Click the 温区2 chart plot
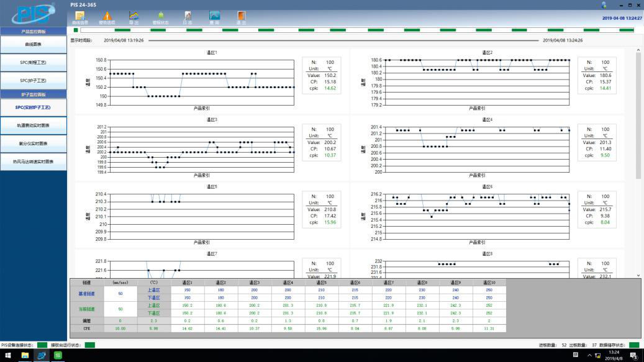This screenshot has height=362, width=644. [476, 83]
